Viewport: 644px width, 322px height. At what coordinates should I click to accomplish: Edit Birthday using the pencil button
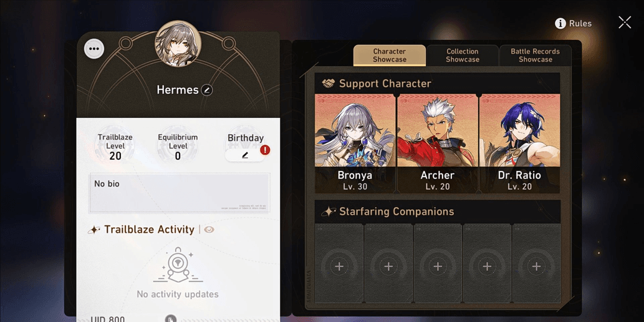click(x=245, y=155)
